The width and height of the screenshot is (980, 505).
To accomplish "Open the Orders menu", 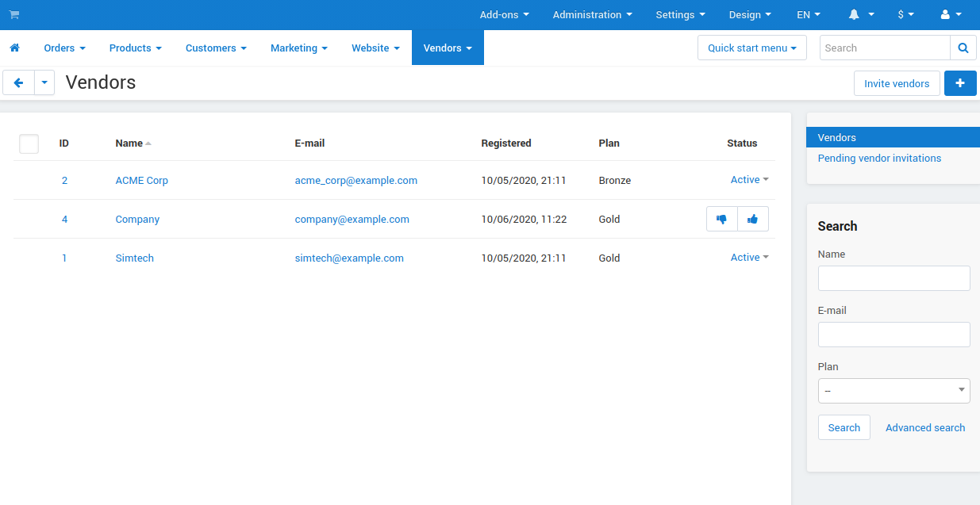I will coord(64,48).
